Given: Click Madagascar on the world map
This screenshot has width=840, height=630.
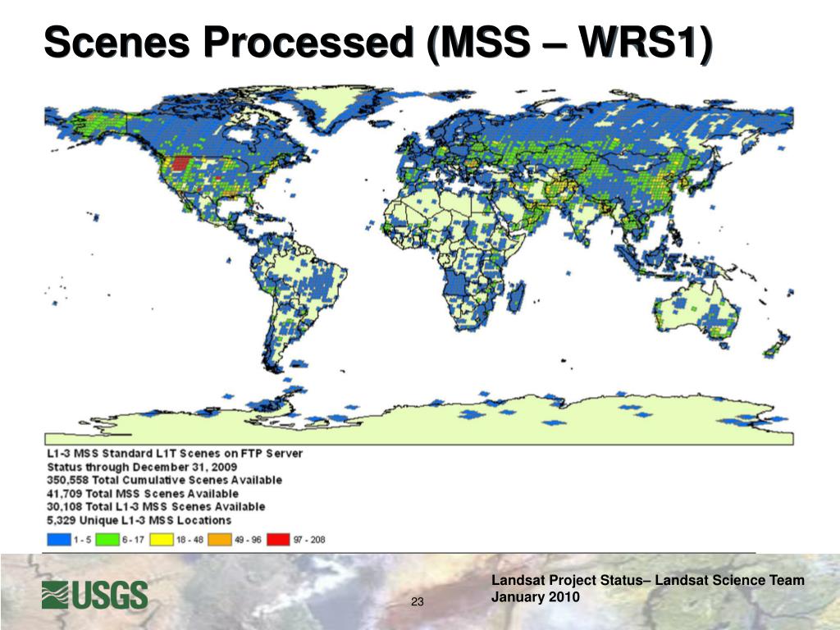Looking at the screenshot, I should coord(516,297).
